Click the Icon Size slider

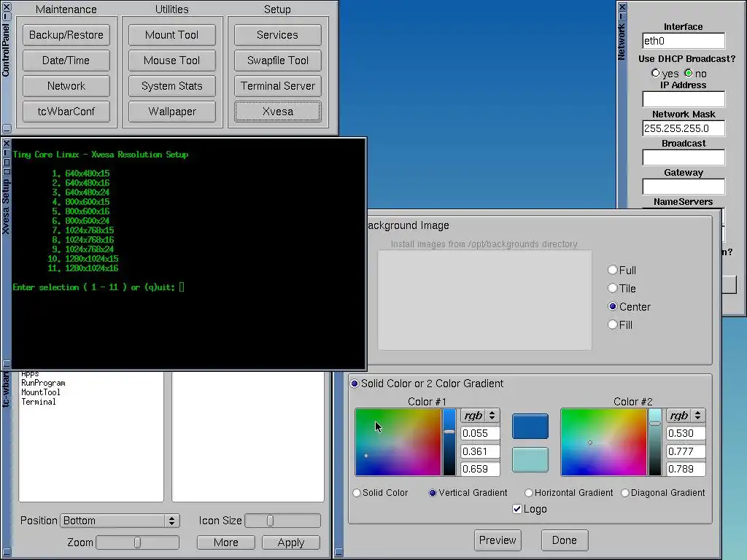282,521
